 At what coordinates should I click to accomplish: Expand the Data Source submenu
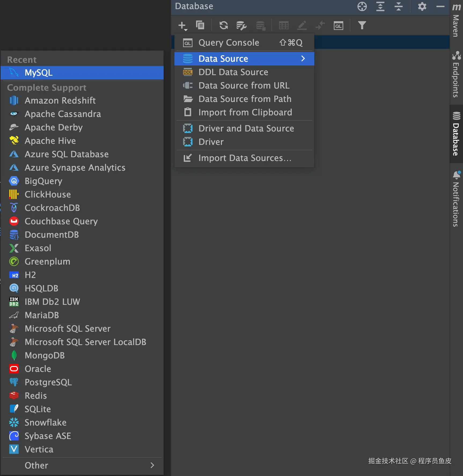(x=244, y=59)
